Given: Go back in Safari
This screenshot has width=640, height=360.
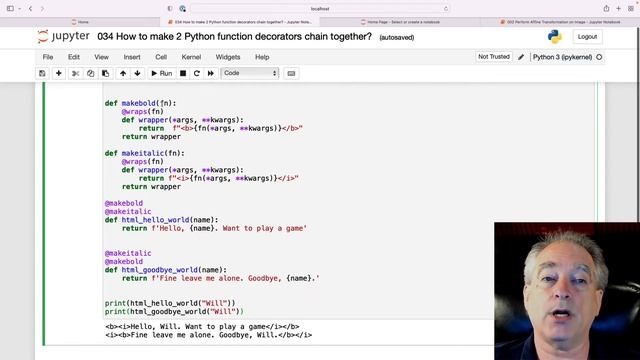Looking at the screenshot, I should click(x=30, y=8).
